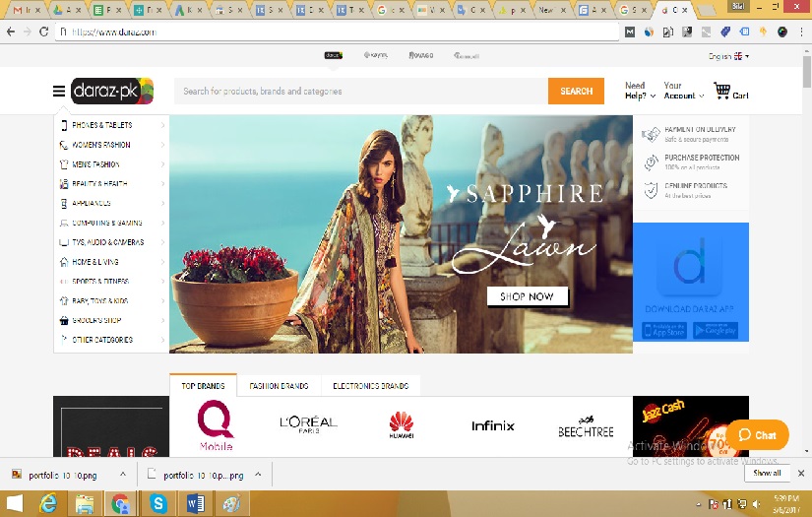This screenshot has height=517, width=812.
Task: Click the Home & Living house icon
Action: click(x=64, y=262)
